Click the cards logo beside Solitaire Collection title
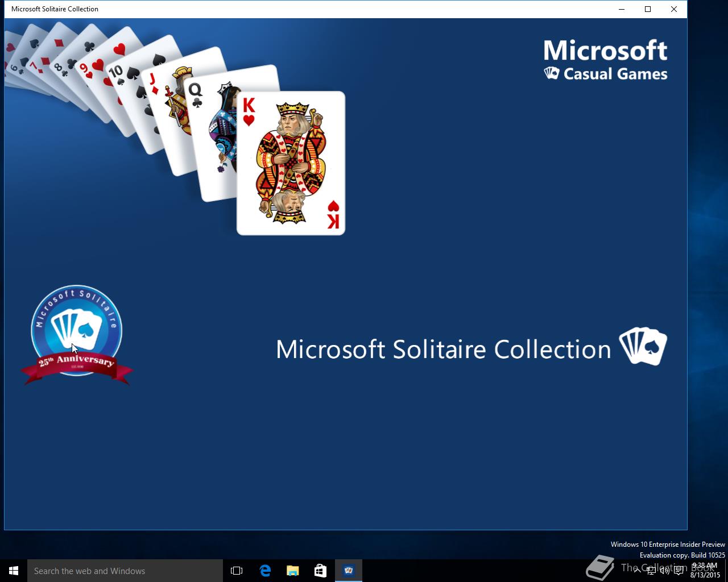The height and width of the screenshot is (582, 728). (643, 346)
